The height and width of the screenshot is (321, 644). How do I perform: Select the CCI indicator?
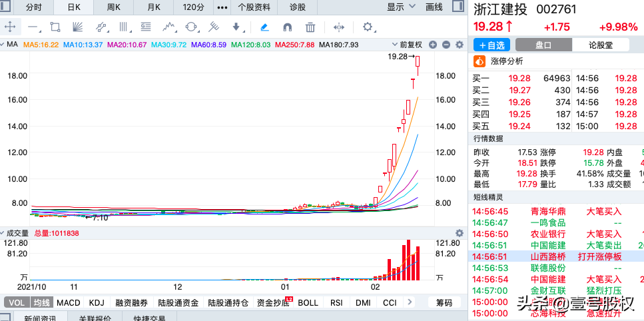click(390, 303)
